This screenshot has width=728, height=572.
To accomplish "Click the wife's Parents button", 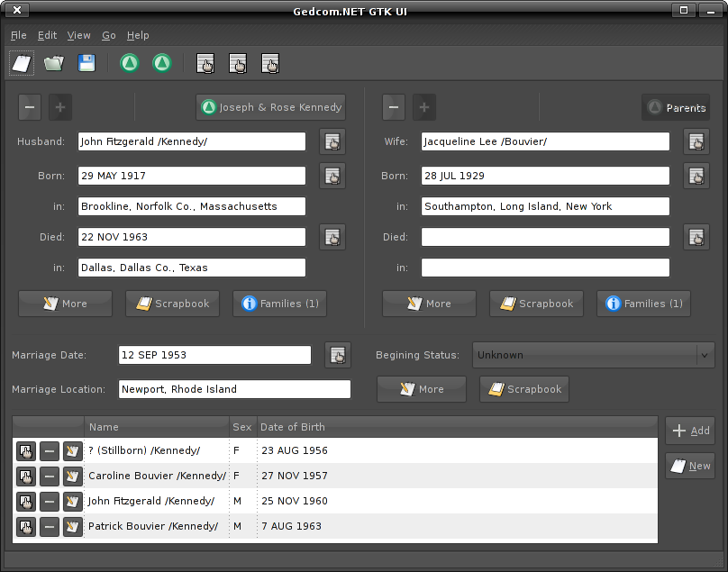I will pyautogui.click(x=676, y=107).
